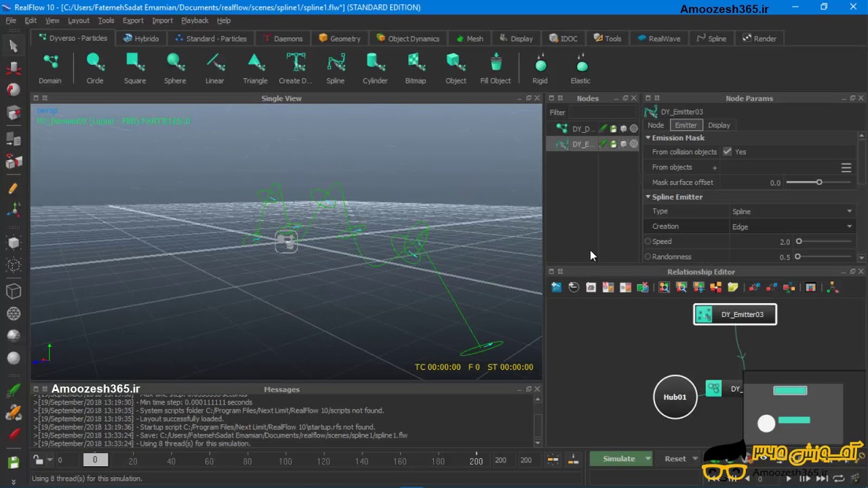Switch to the Display tab in Node Params
Viewport: 868px width, 488px height.
pyautogui.click(x=719, y=125)
